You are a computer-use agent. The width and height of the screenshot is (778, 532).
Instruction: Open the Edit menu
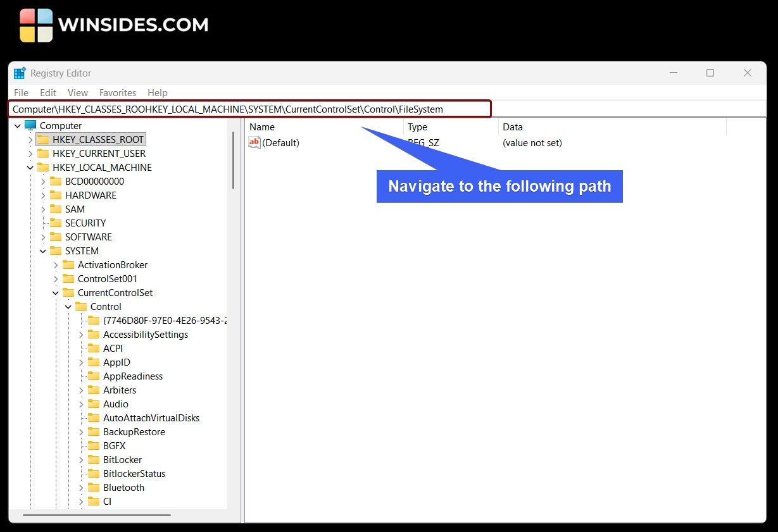pyautogui.click(x=48, y=93)
